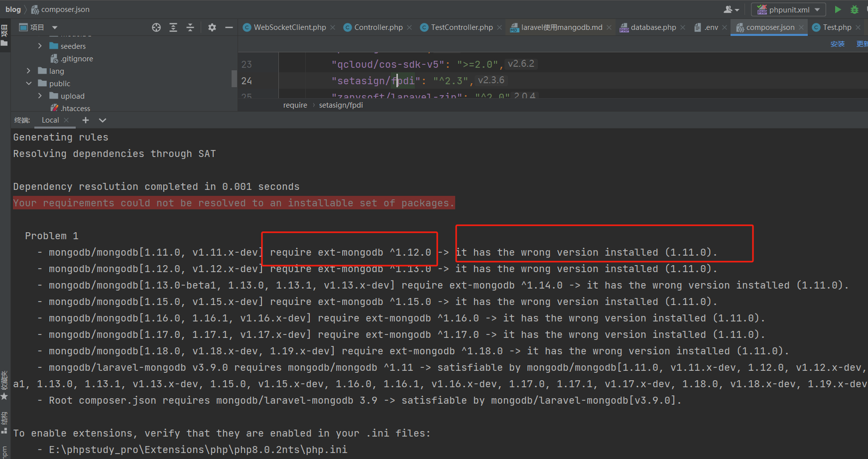
Task: Click the v2.3.6 version inlay hint
Action: click(491, 80)
